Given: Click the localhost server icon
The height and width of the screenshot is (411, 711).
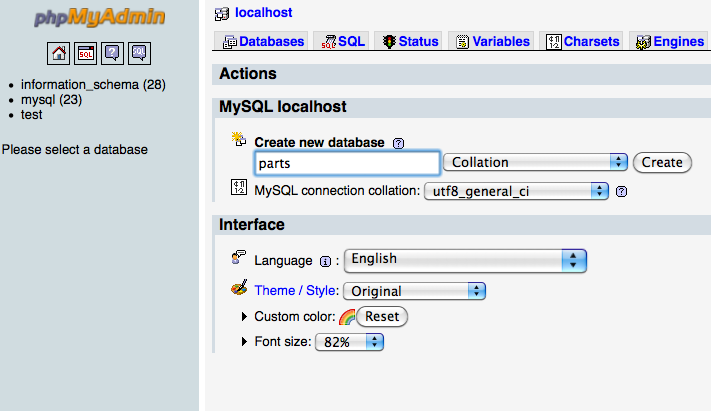Looking at the screenshot, I should coord(222,14).
